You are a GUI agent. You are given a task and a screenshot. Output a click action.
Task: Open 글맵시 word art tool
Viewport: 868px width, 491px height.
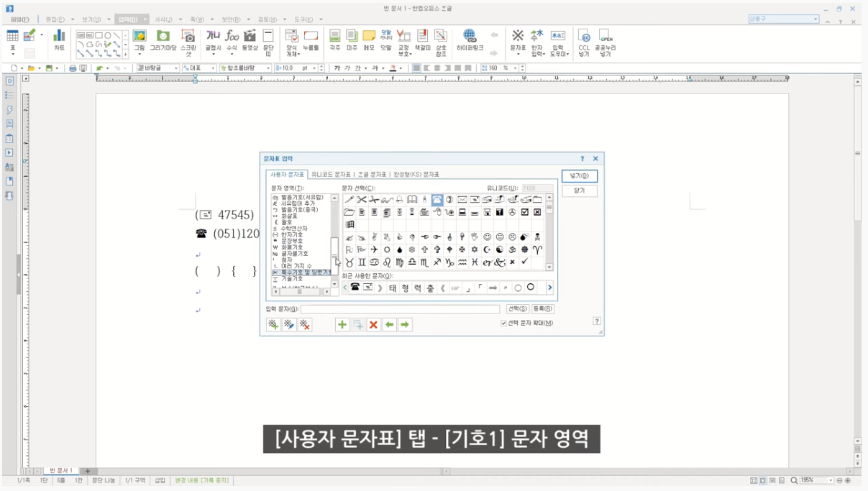[213, 40]
